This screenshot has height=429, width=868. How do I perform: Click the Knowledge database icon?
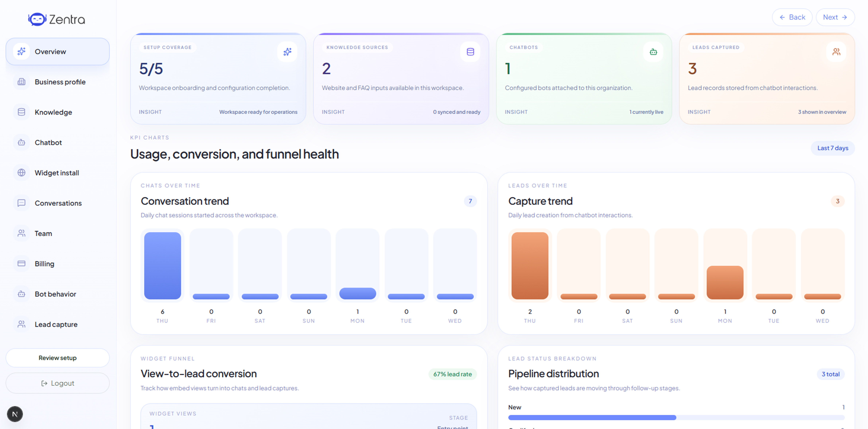click(x=22, y=112)
